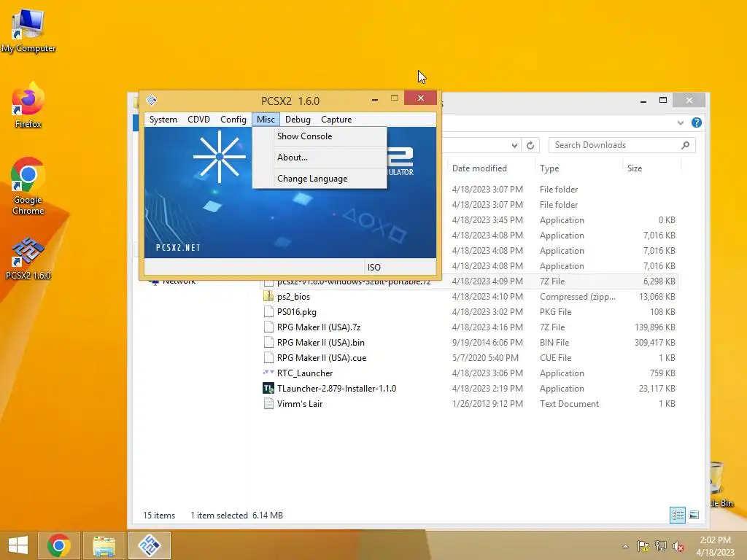747x560 pixels.
Task: Click the 0 KB size cell
Action: point(667,220)
